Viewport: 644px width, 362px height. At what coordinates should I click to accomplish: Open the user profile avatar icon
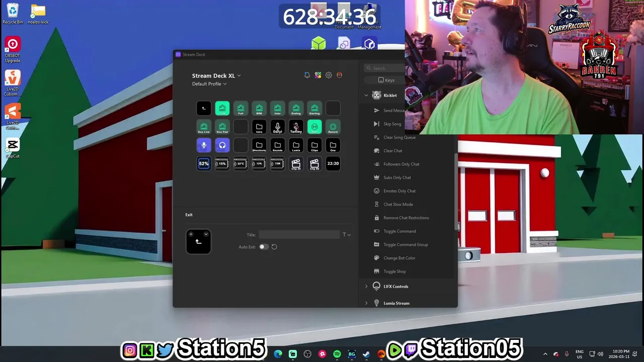339,75
